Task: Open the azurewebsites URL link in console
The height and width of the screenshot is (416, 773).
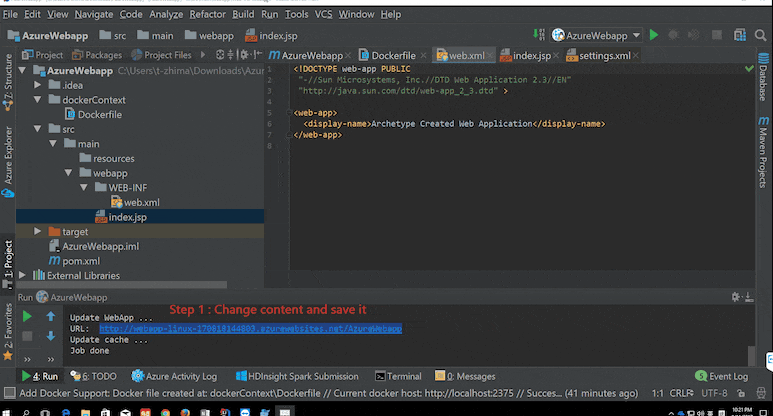Action: point(250,329)
